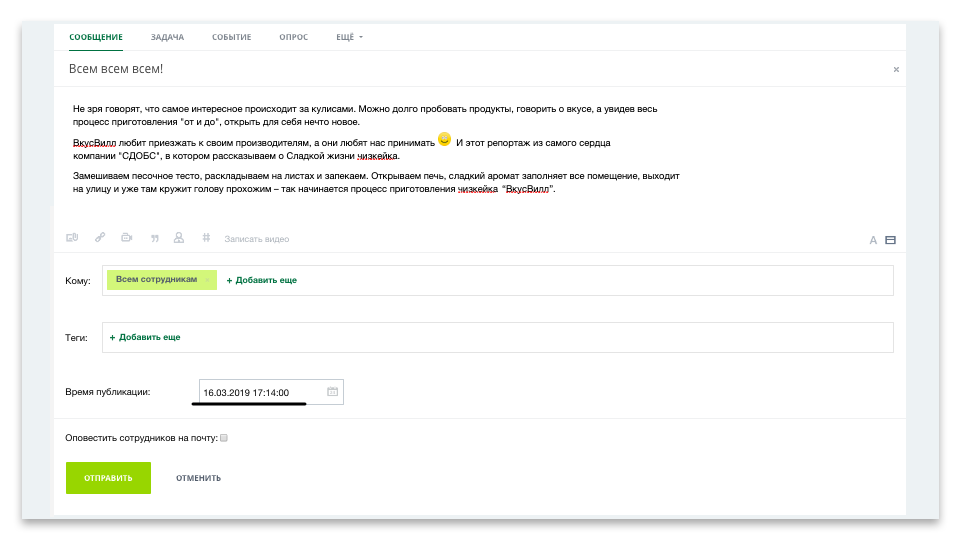Viewport: 960px width, 543px height.
Task: Click the smiley emoji in the message text
Action: [x=444, y=140]
